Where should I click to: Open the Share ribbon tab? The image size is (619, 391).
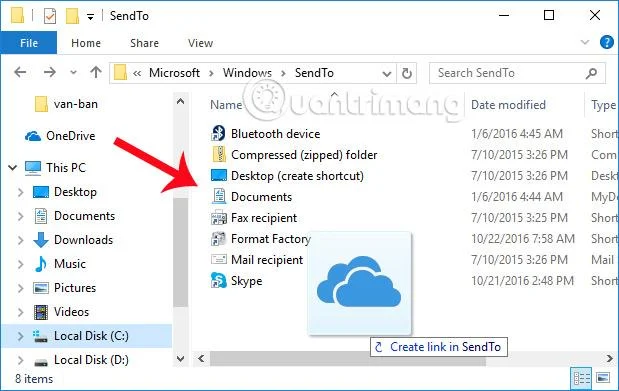(144, 43)
